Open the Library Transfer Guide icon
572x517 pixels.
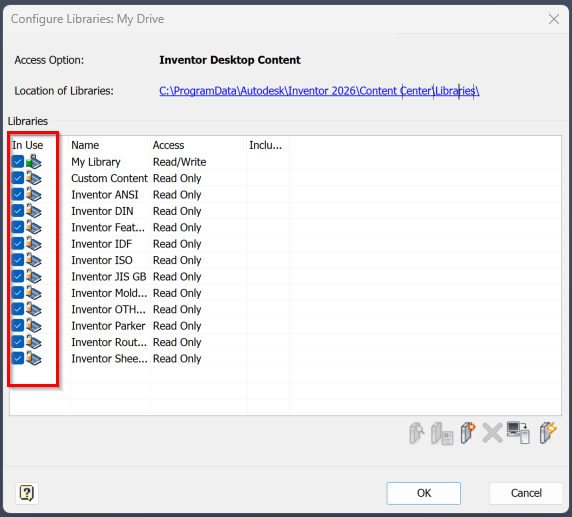click(x=518, y=433)
